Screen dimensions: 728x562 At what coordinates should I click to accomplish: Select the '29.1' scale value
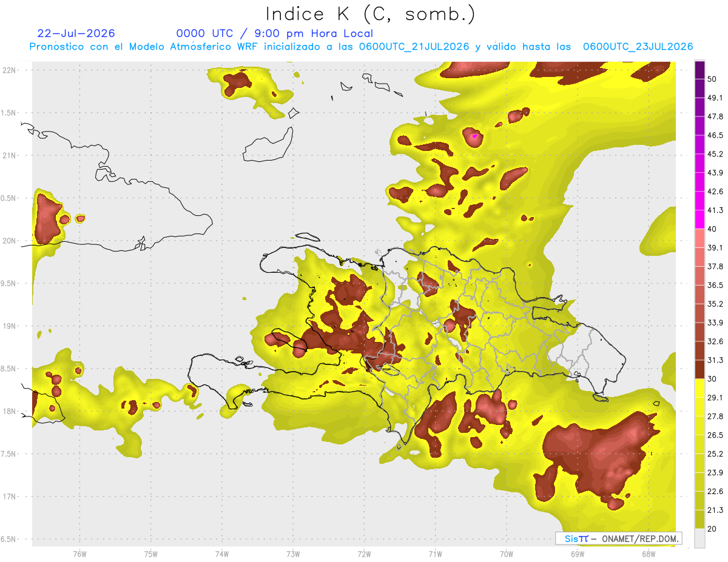(x=715, y=397)
